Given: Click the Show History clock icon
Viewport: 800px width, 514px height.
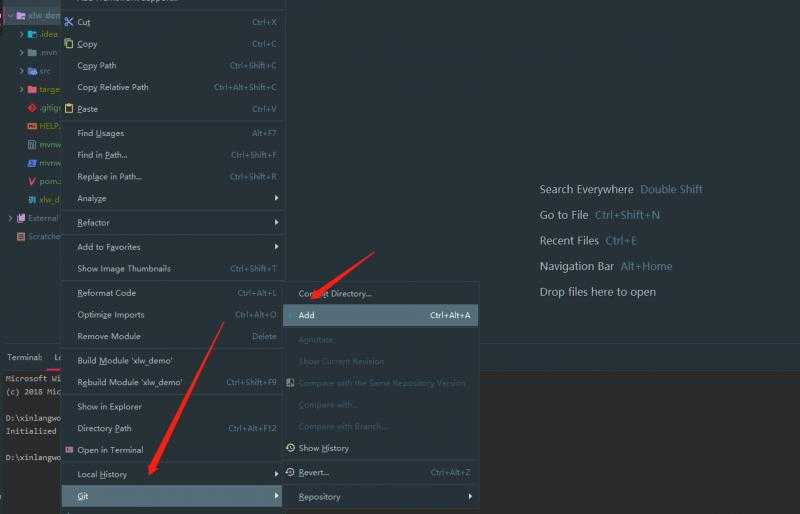Looking at the screenshot, I should click(290, 448).
